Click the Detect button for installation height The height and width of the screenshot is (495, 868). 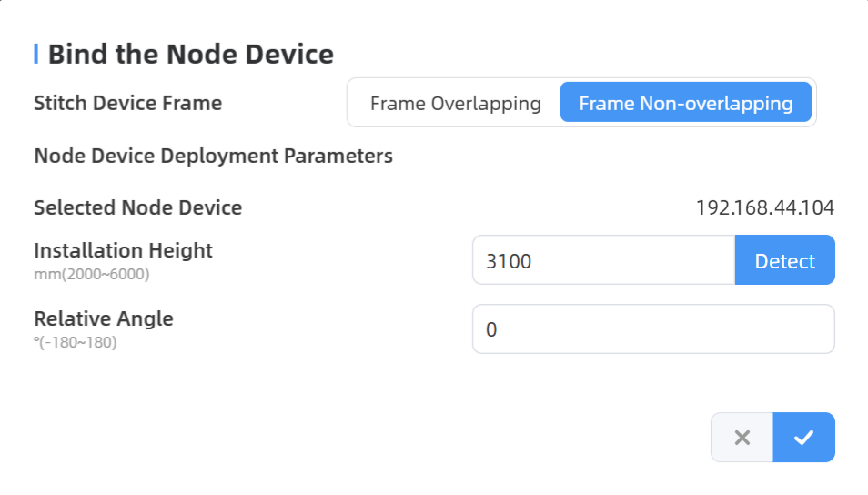point(785,260)
